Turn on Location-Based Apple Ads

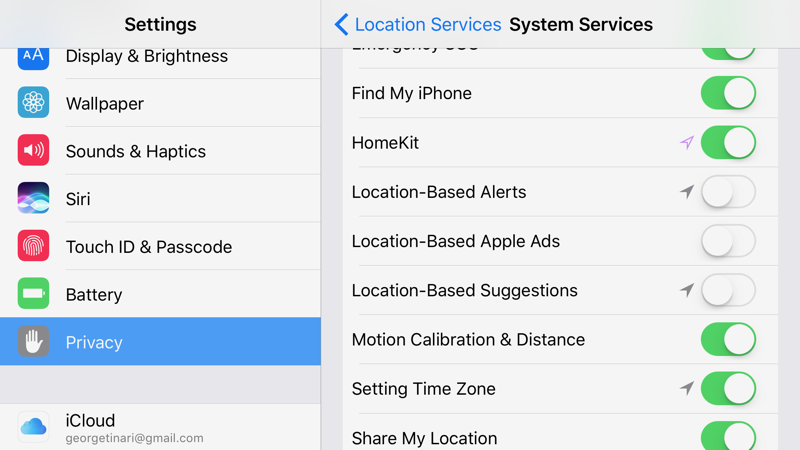728,241
